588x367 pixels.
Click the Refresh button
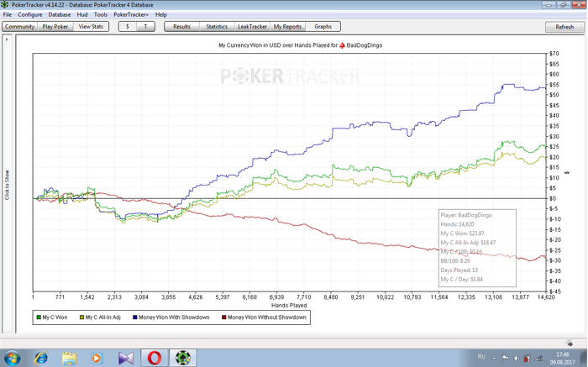(564, 27)
